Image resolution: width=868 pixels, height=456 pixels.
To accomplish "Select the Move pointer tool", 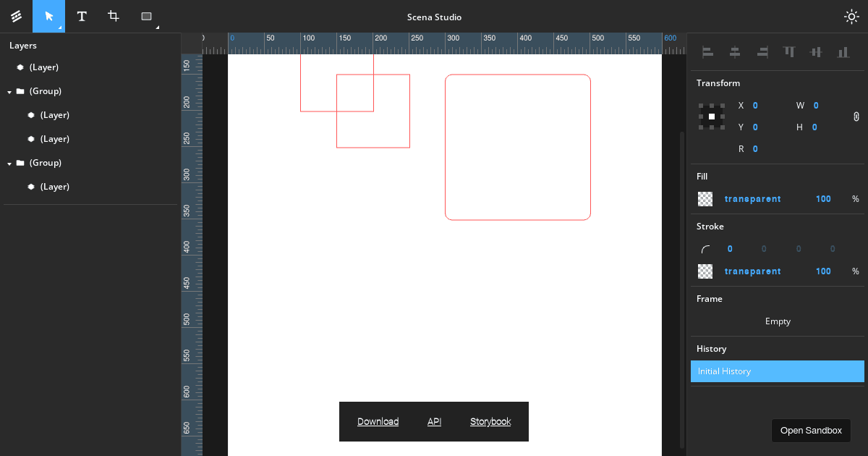I will 48,16.
